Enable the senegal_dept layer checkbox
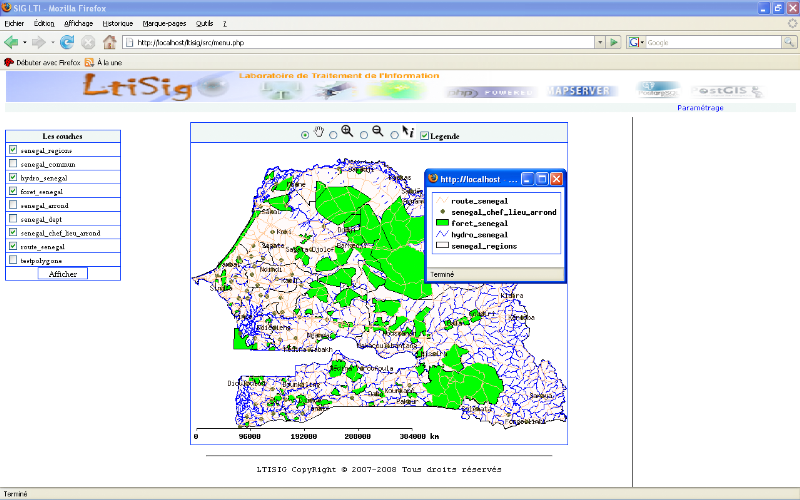The width and height of the screenshot is (800, 500). click(x=12, y=218)
